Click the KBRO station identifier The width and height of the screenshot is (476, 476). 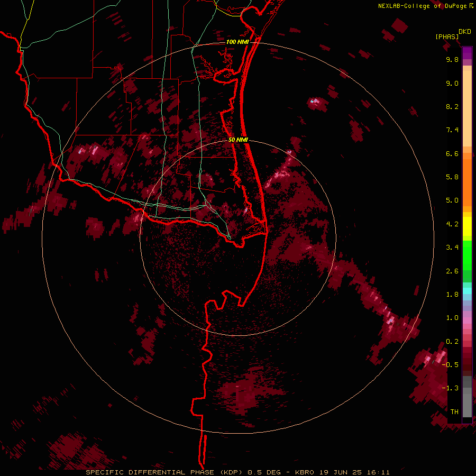pos(306,472)
